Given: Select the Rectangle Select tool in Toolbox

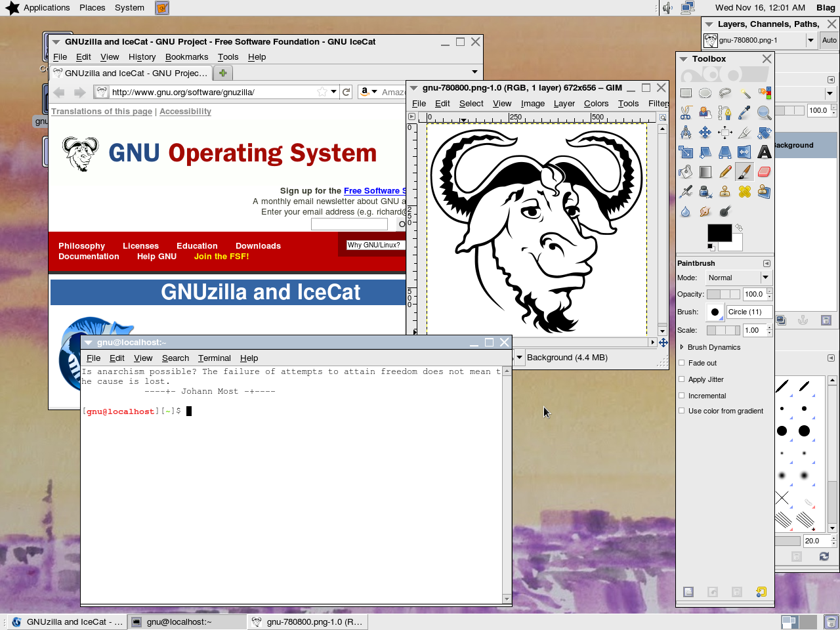Looking at the screenshot, I should click(686, 93).
